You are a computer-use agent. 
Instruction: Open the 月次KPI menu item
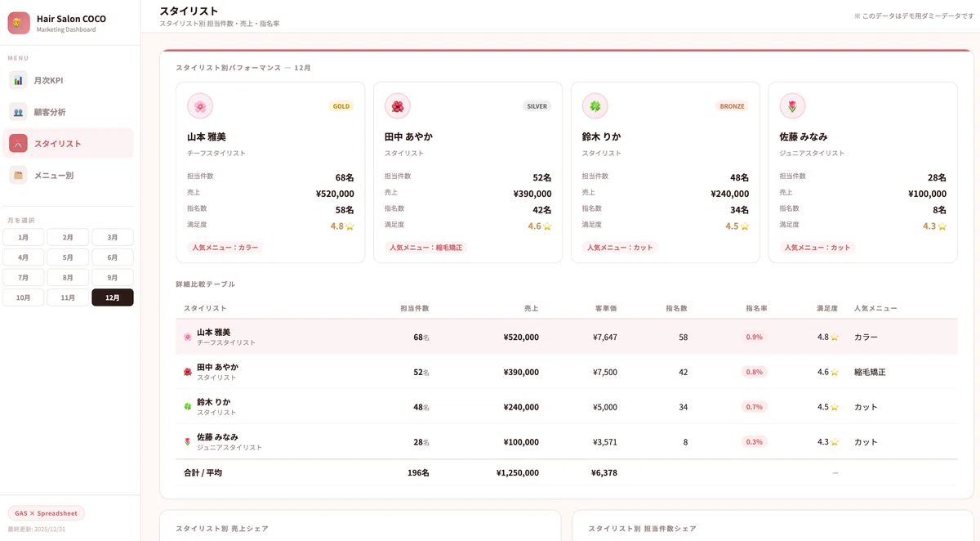[x=68, y=80]
